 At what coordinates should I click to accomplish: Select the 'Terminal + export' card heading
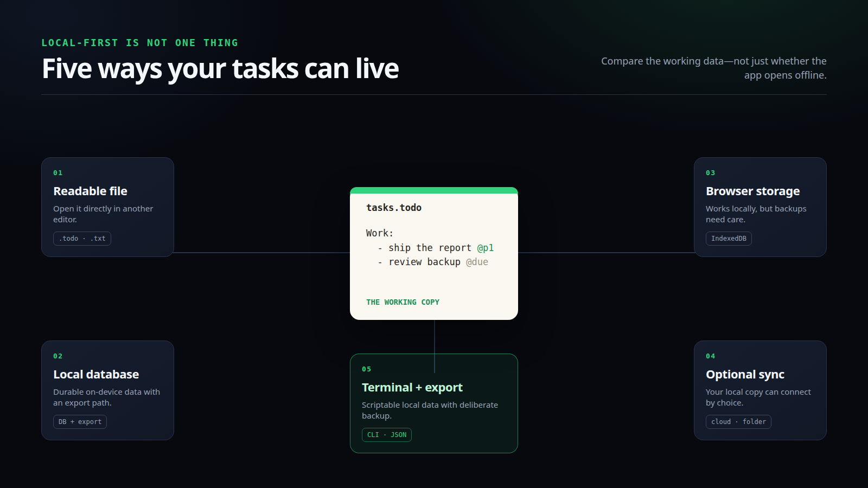pyautogui.click(x=412, y=388)
